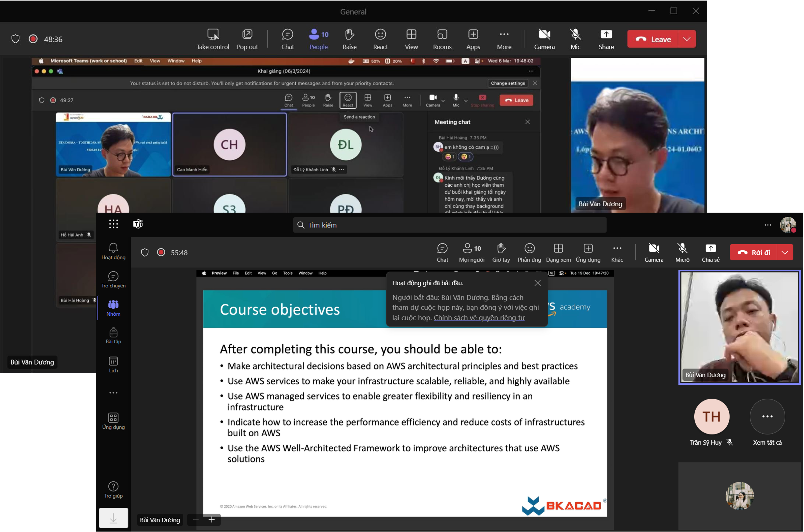The height and width of the screenshot is (532, 804).
Task: Click the red Rời đi button
Action: click(x=754, y=252)
